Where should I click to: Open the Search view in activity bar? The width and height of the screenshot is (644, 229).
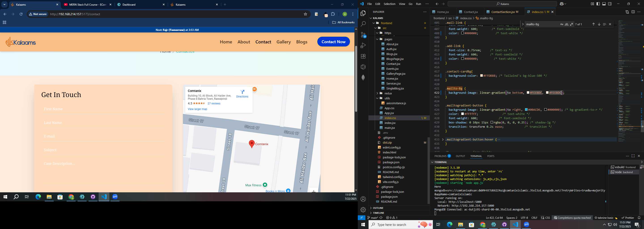pos(363,24)
